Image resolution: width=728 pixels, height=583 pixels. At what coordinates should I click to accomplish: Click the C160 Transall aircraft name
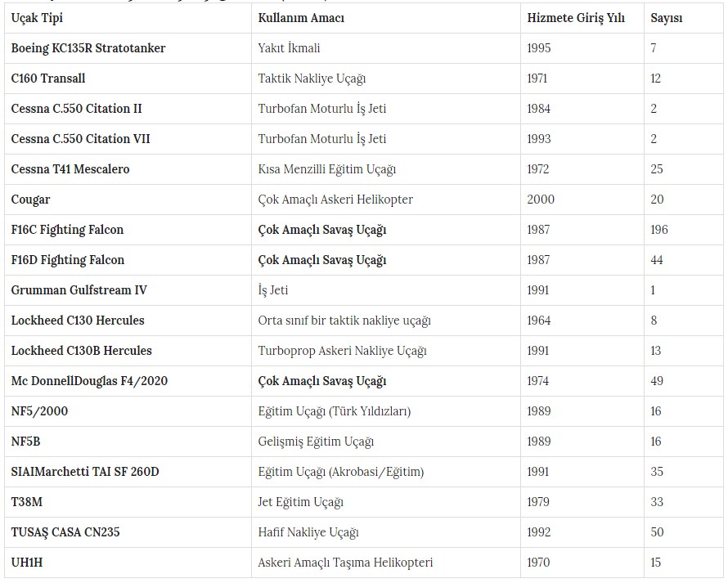coord(48,78)
